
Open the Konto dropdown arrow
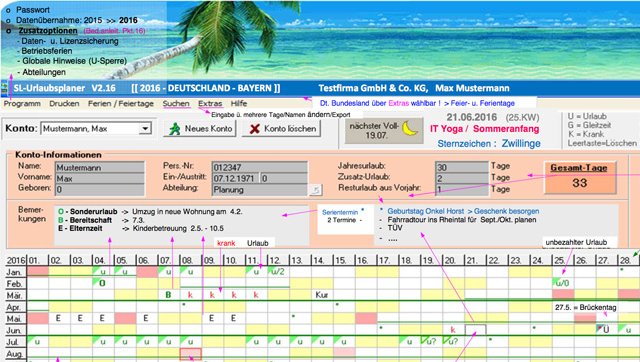point(145,129)
